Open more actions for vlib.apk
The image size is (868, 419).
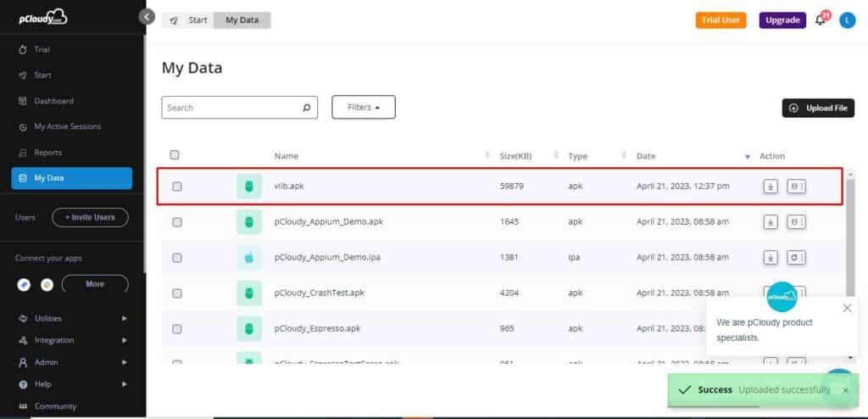click(x=796, y=187)
